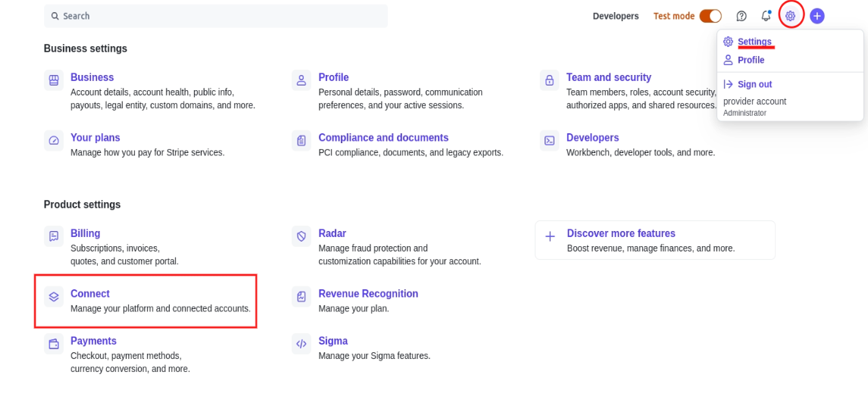Open Developers in the top header
Screen dimensions: 868x409
615,16
